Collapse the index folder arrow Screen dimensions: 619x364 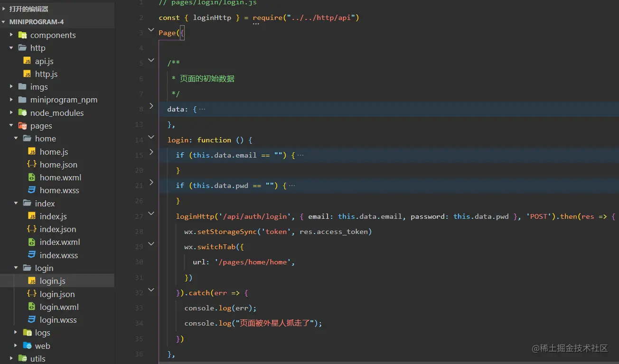[16, 203]
